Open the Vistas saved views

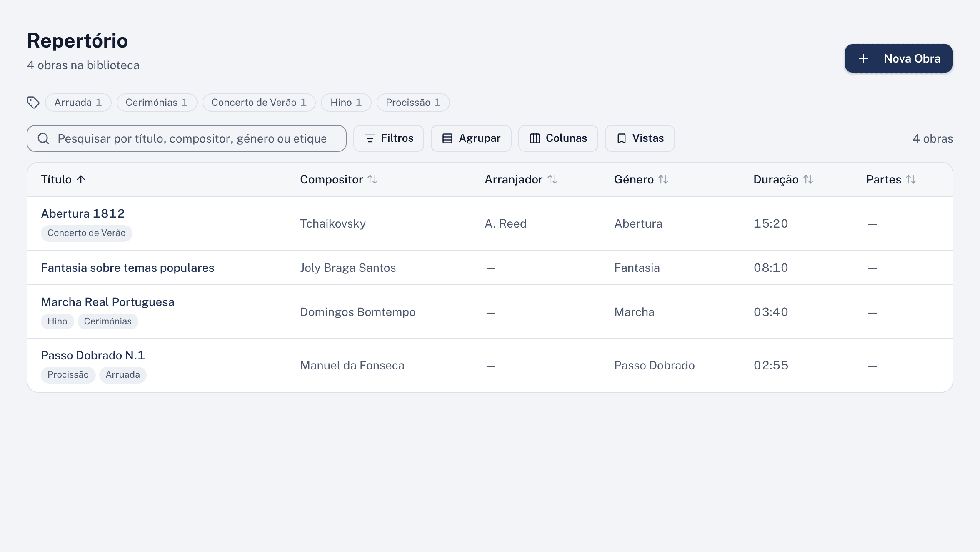pyautogui.click(x=640, y=138)
